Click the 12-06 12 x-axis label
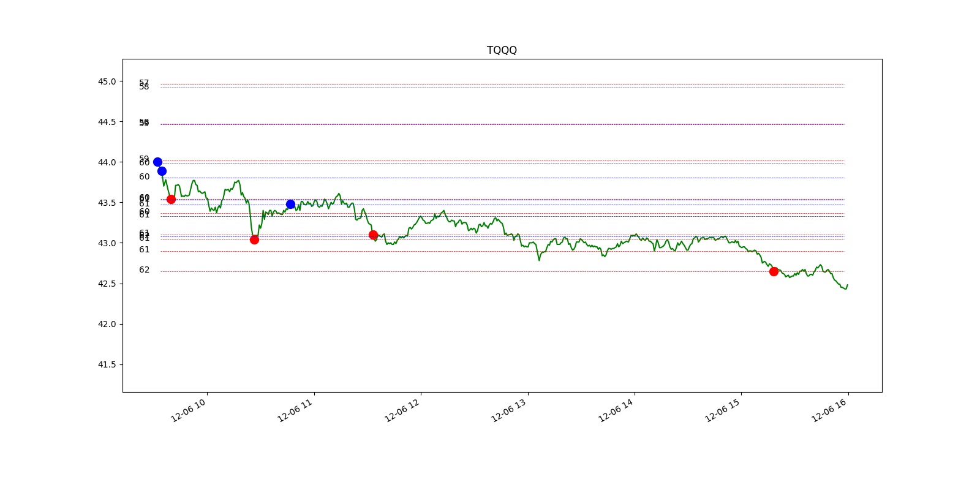Viewport: 980px width, 490px height. point(402,410)
